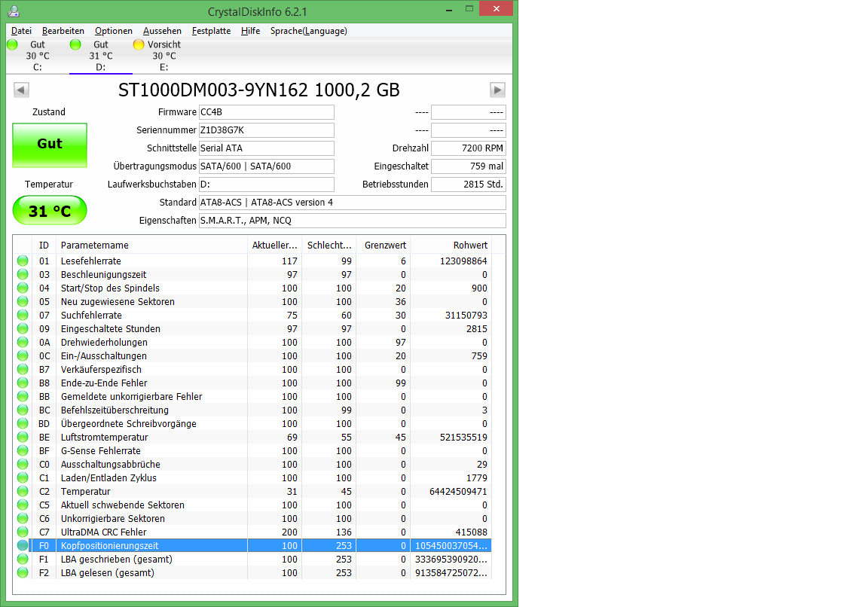This screenshot has height=607, width=868.
Task: Click the Gut health status button
Action: 50,145
